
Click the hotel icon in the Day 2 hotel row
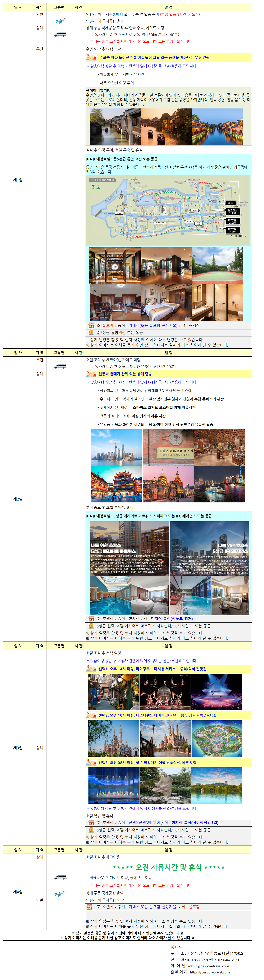tap(91, 626)
